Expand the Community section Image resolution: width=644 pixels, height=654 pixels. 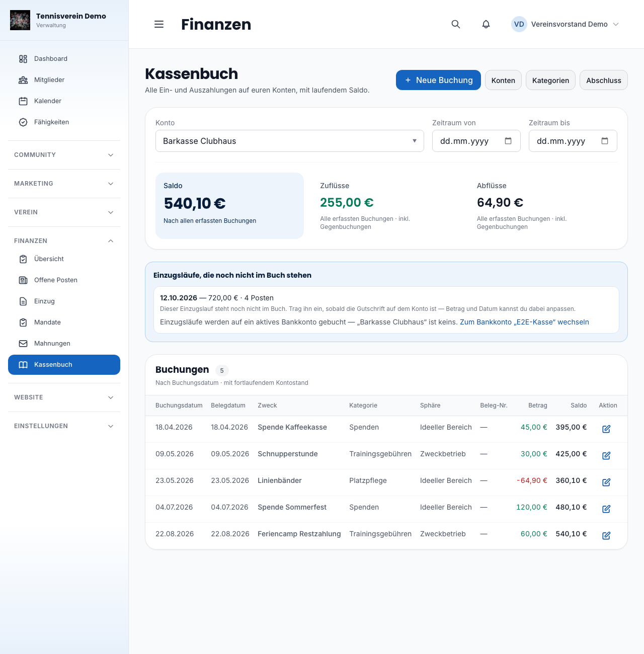point(64,155)
